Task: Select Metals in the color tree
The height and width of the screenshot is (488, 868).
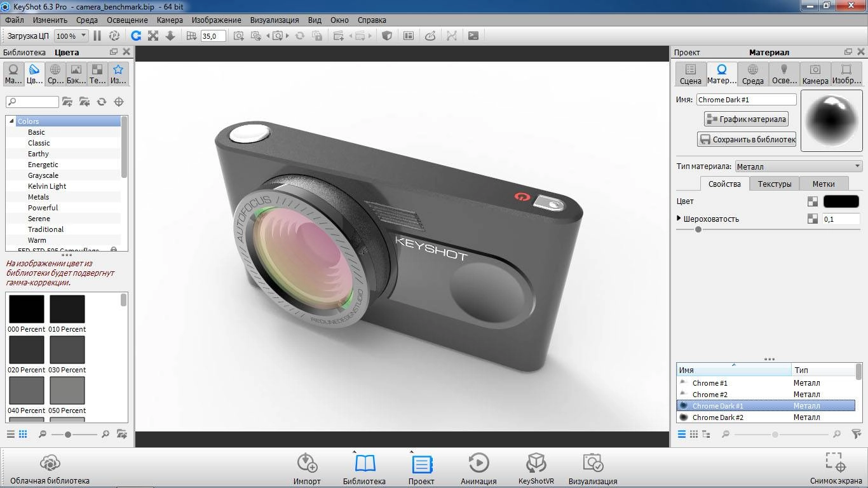Action: [38, 197]
